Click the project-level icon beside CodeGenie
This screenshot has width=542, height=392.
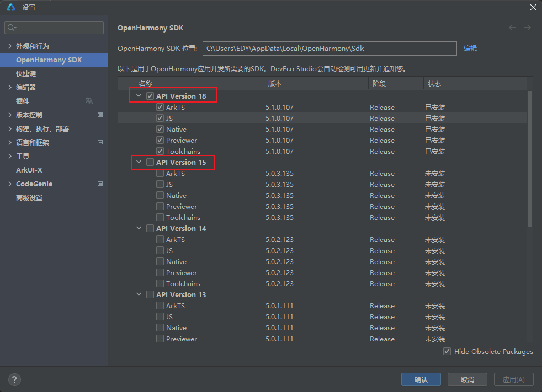point(100,184)
